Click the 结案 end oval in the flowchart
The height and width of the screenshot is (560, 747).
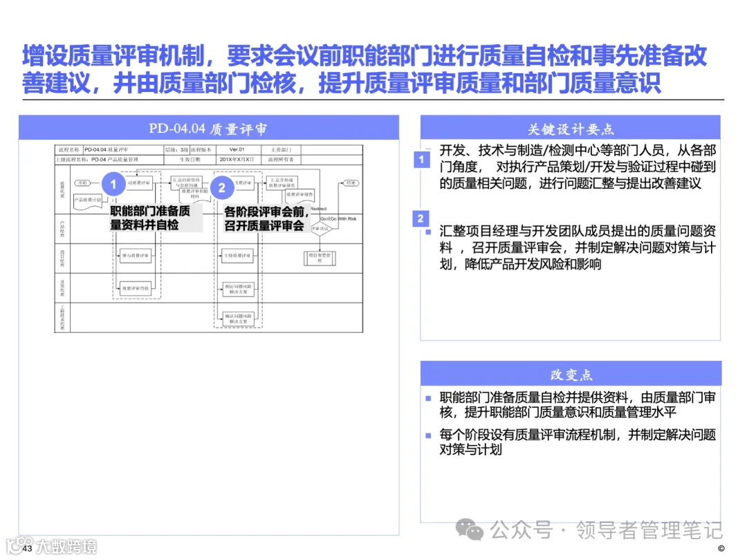pyautogui.click(x=351, y=183)
